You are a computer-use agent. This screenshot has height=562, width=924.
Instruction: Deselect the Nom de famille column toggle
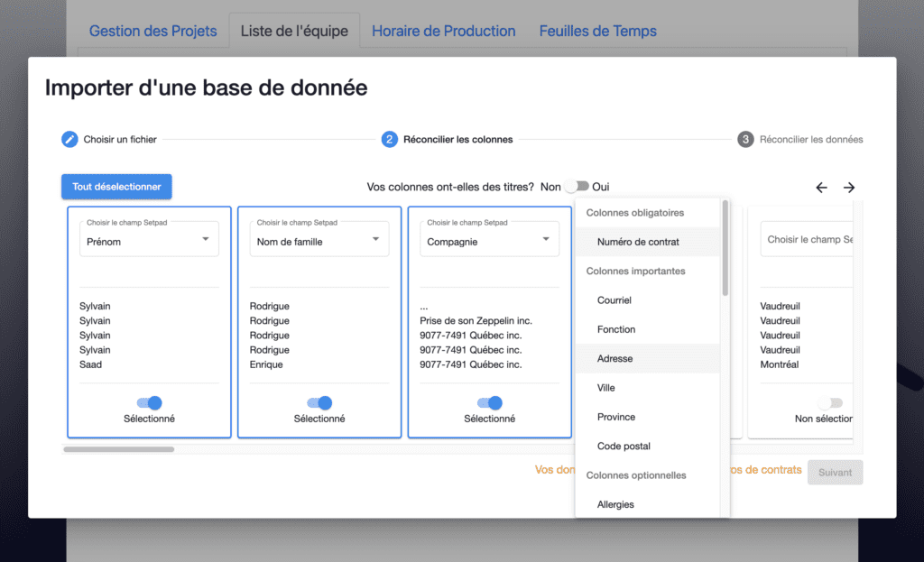319,403
